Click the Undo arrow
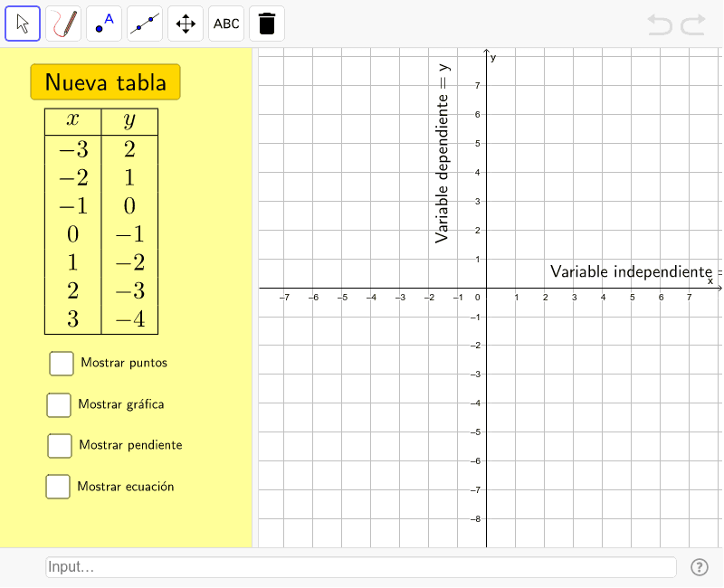724x588 pixels. pyautogui.click(x=660, y=24)
